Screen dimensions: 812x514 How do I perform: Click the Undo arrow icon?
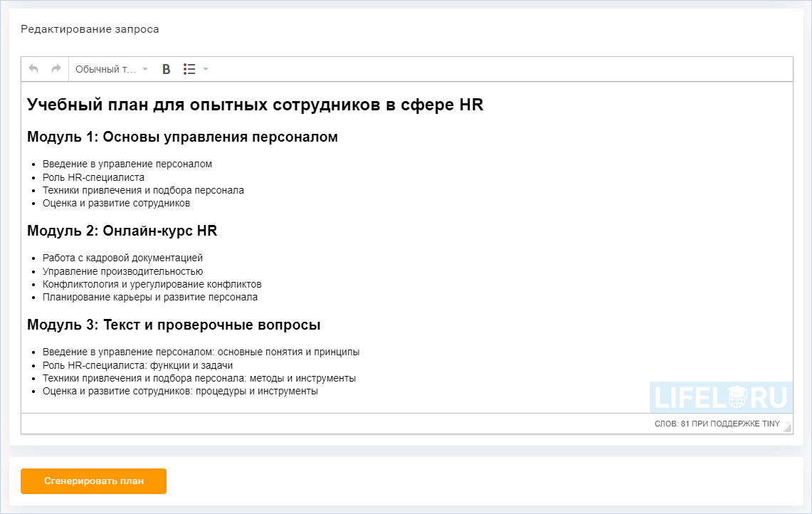[x=33, y=68]
